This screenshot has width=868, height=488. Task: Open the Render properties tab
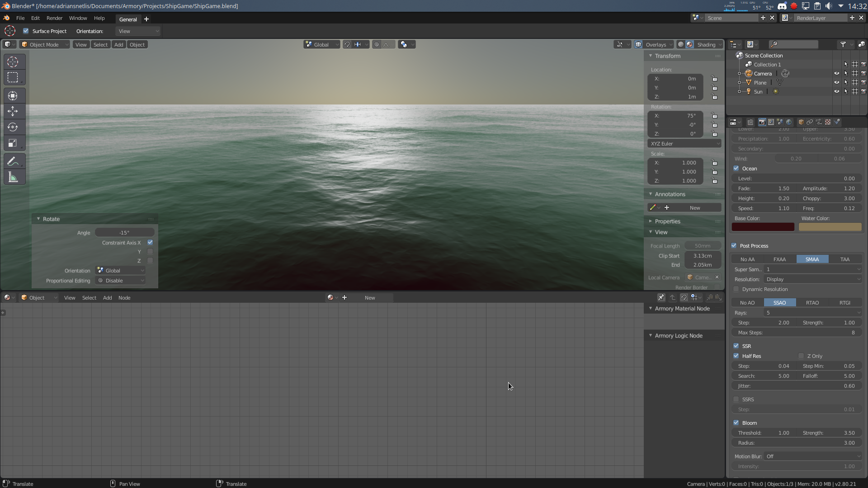point(762,122)
